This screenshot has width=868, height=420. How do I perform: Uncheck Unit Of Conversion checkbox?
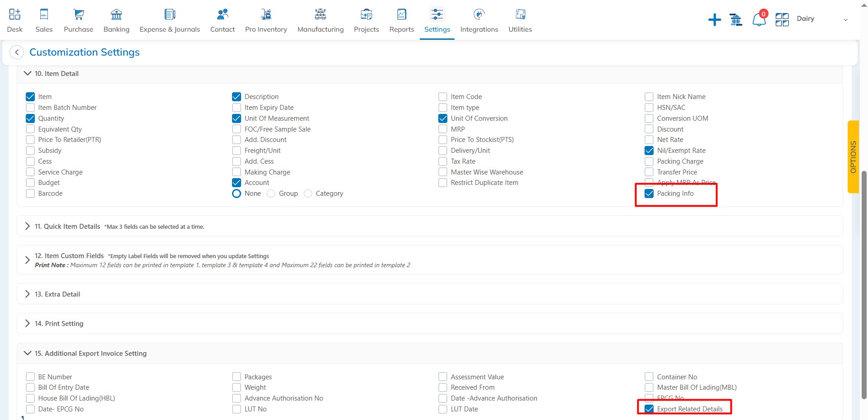(x=443, y=118)
